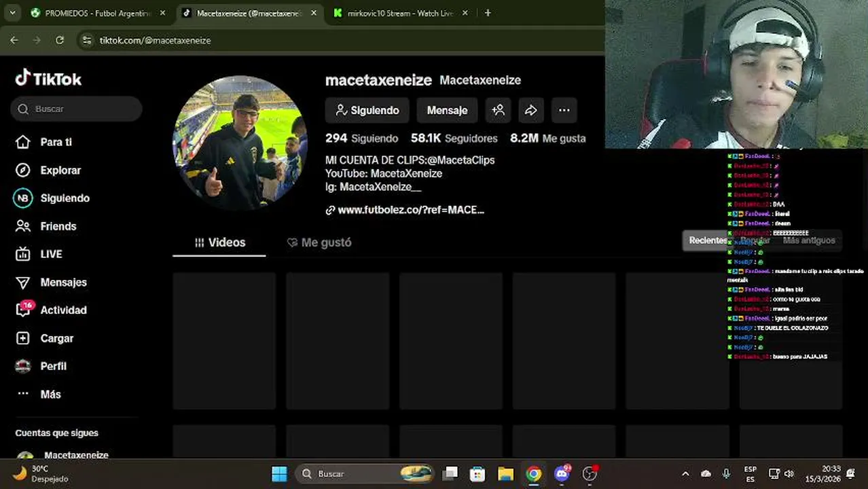Select the Más antiguos sort option
868x489 pixels.
[x=809, y=240]
